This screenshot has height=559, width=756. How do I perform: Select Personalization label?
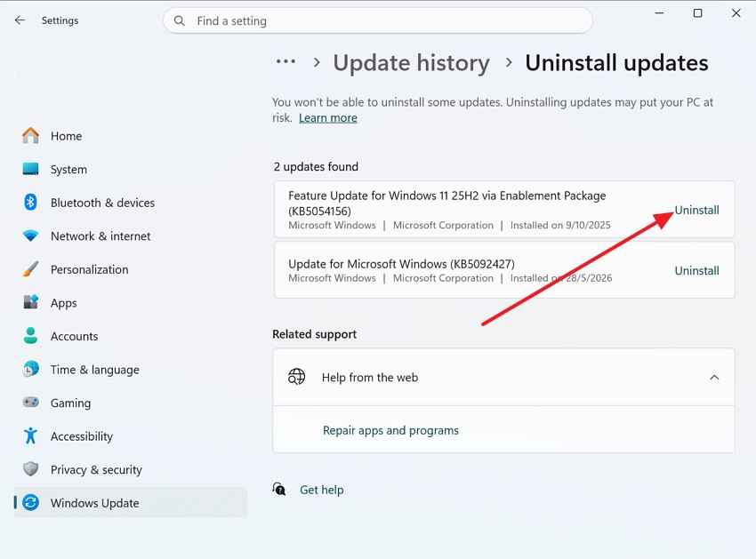90,269
